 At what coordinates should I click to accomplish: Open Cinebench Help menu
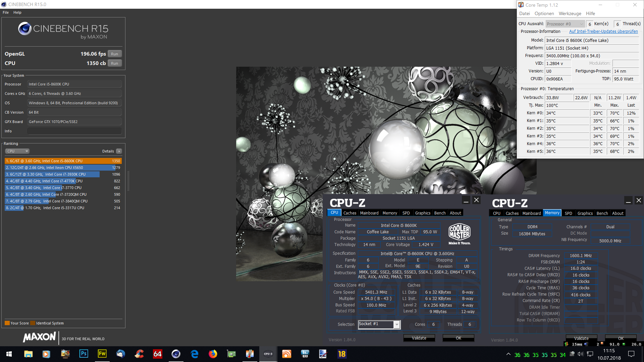(x=17, y=12)
